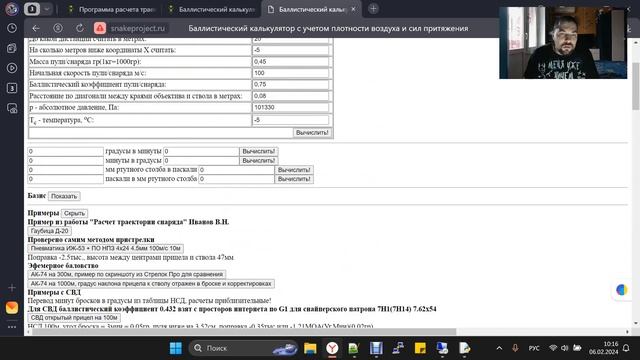Open the red site security warning icon
The height and width of the screenshot is (360, 640).
pos(100,28)
